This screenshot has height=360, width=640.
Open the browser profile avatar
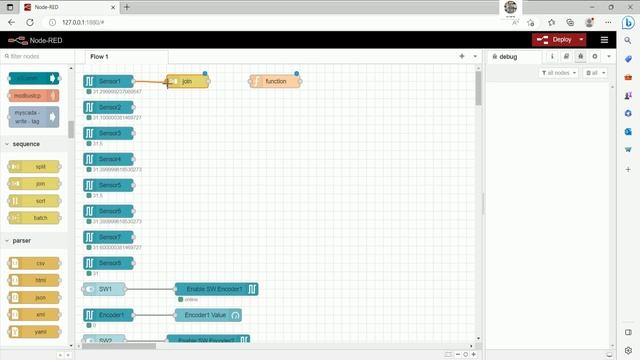tap(589, 22)
